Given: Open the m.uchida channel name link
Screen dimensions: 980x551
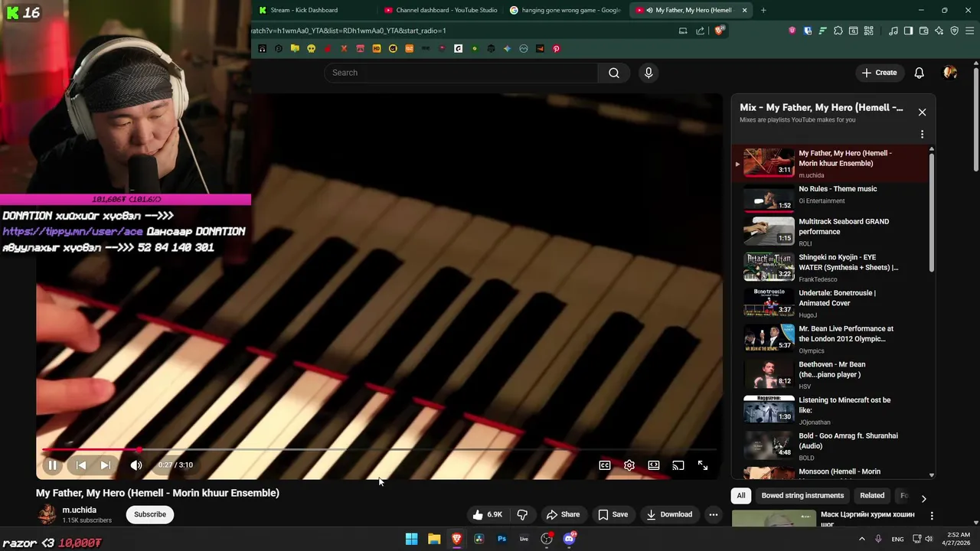Looking at the screenshot, I should pos(80,510).
